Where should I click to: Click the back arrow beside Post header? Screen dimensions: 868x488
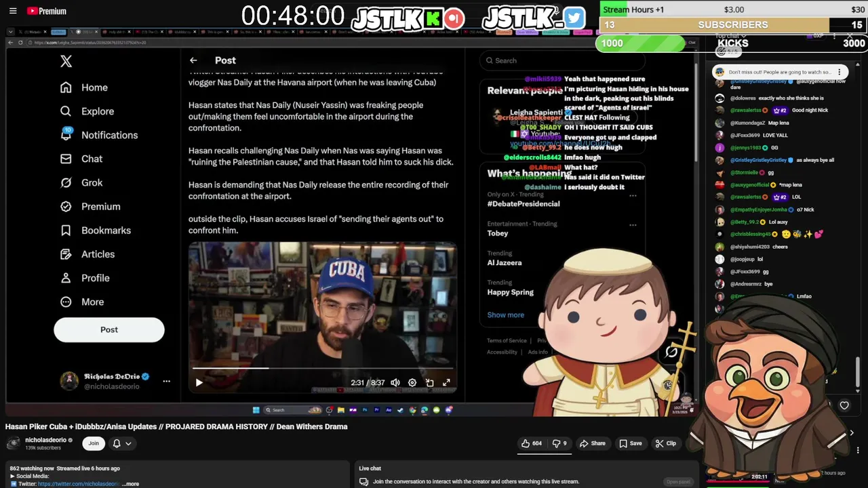(x=193, y=60)
